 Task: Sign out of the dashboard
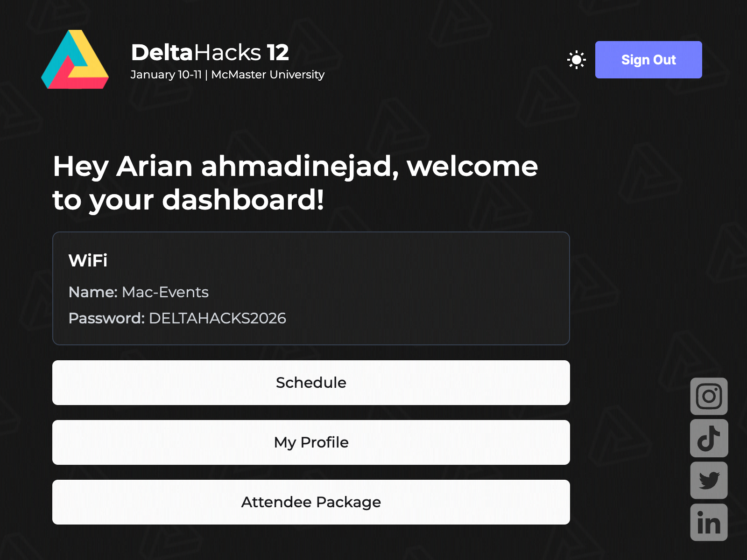click(x=648, y=60)
